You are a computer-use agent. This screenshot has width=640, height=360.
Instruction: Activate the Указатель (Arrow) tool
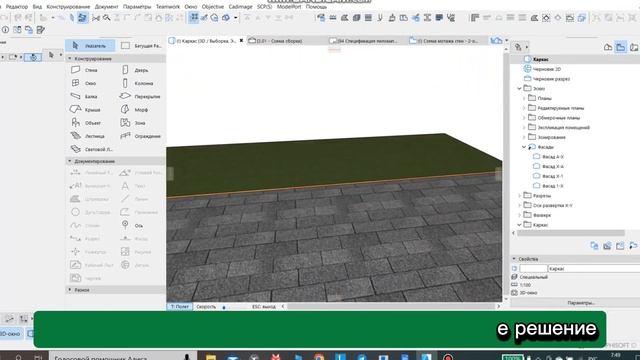(90, 46)
